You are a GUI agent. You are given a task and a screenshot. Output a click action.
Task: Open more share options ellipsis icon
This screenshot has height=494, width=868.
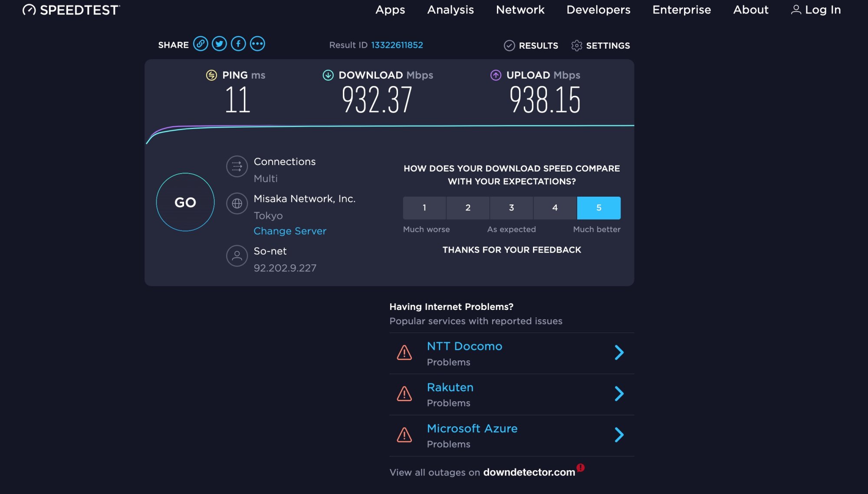[x=257, y=44]
